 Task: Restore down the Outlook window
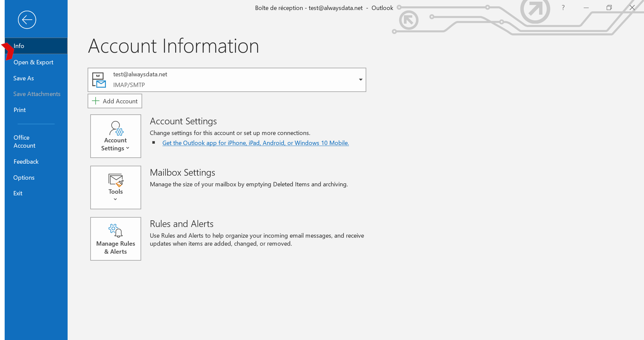coord(609,8)
